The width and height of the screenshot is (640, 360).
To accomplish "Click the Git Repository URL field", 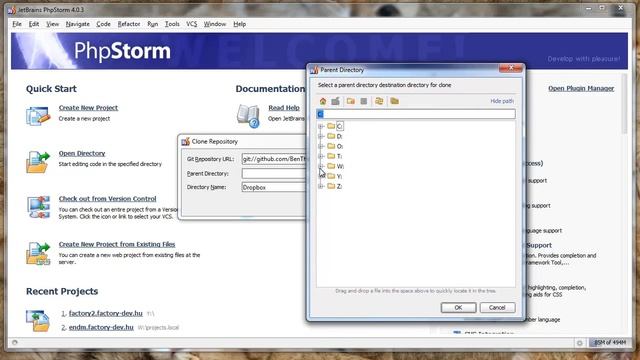I will pyautogui.click(x=274, y=159).
